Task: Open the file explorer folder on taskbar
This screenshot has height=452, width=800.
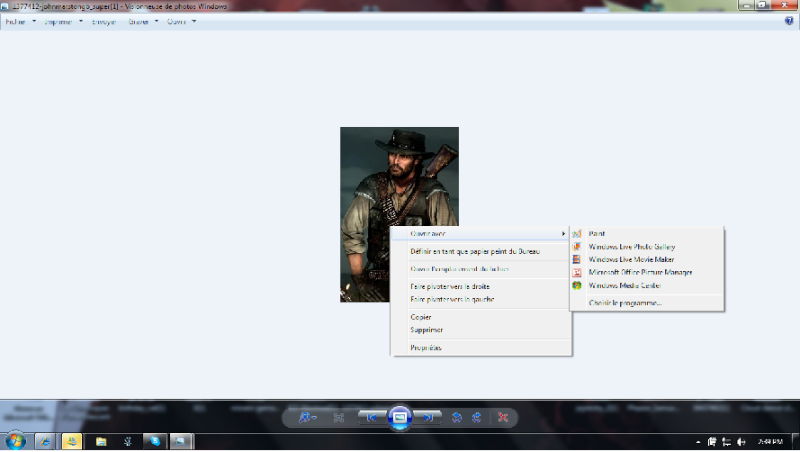Action: (x=101, y=442)
